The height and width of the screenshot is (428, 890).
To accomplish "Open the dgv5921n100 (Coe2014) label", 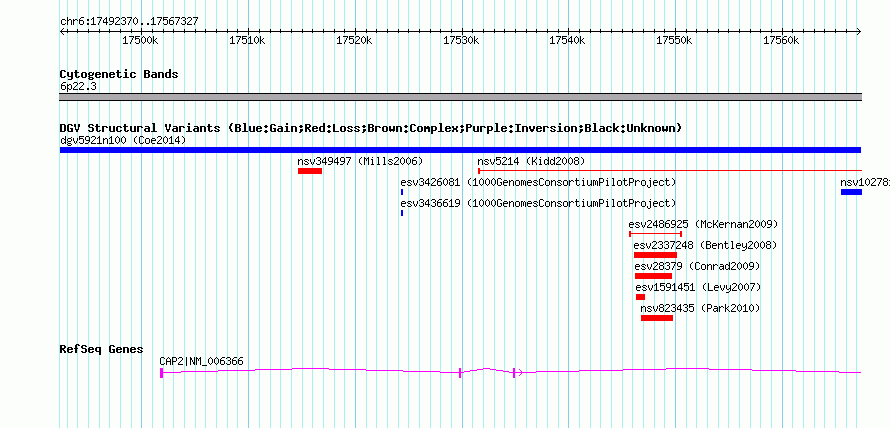I will [x=123, y=140].
